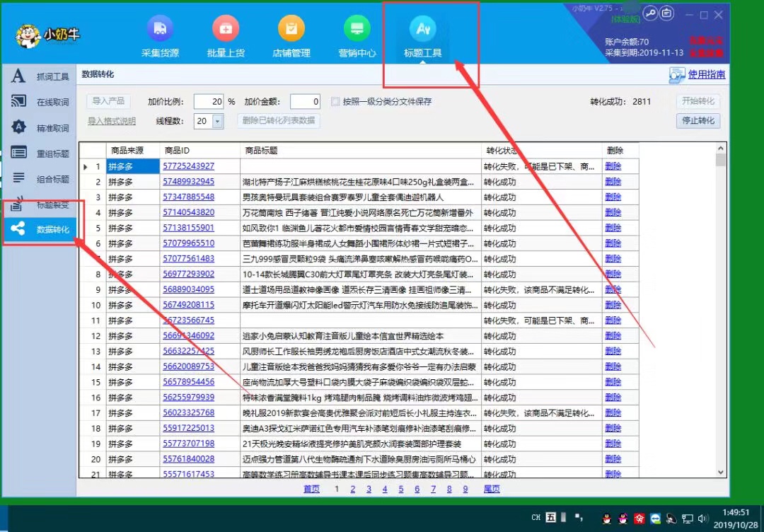
Task: Open the 导入格式说明 link
Action: pos(112,121)
